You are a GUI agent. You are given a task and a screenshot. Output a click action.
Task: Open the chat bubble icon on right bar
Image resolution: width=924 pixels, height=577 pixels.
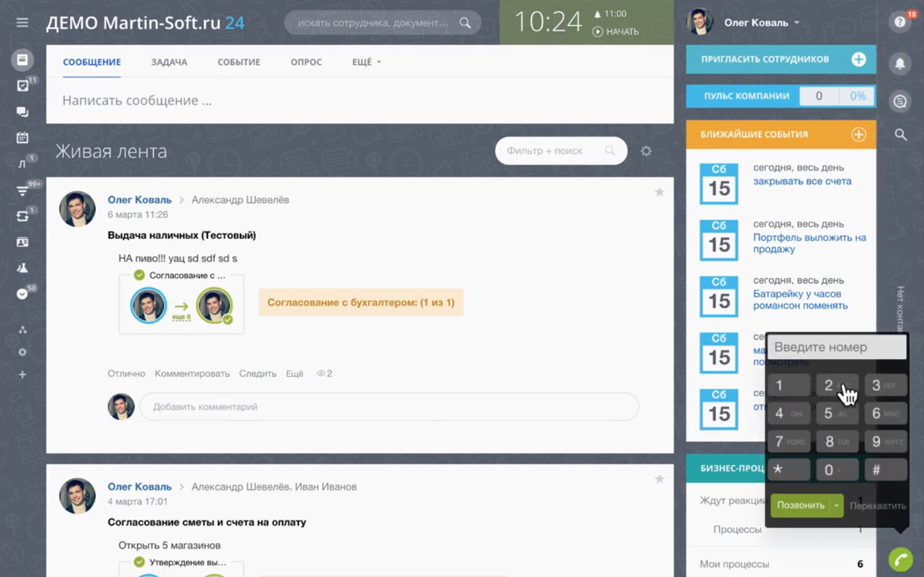click(900, 102)
